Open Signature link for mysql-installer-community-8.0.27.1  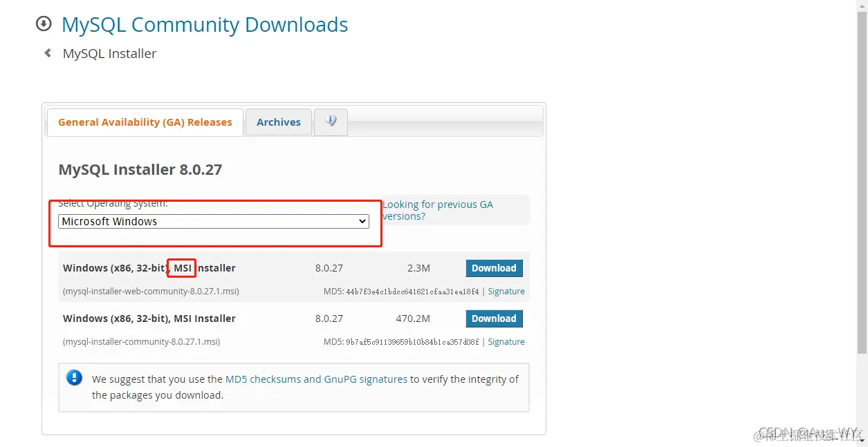(506, 342)
